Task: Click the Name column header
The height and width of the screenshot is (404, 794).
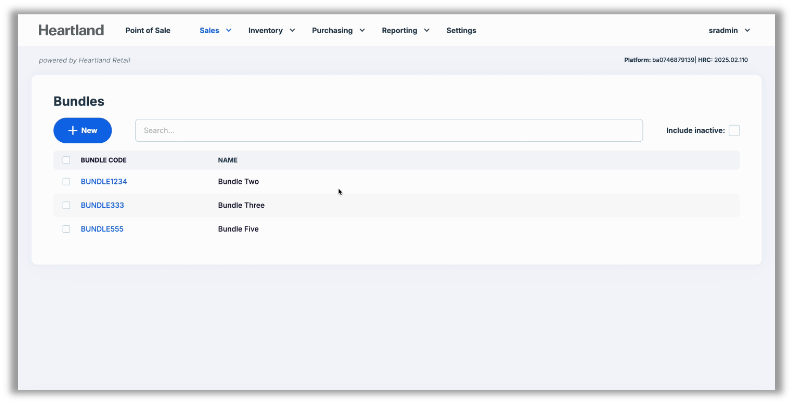Action: pyautogui.click(x=227, y=160)
